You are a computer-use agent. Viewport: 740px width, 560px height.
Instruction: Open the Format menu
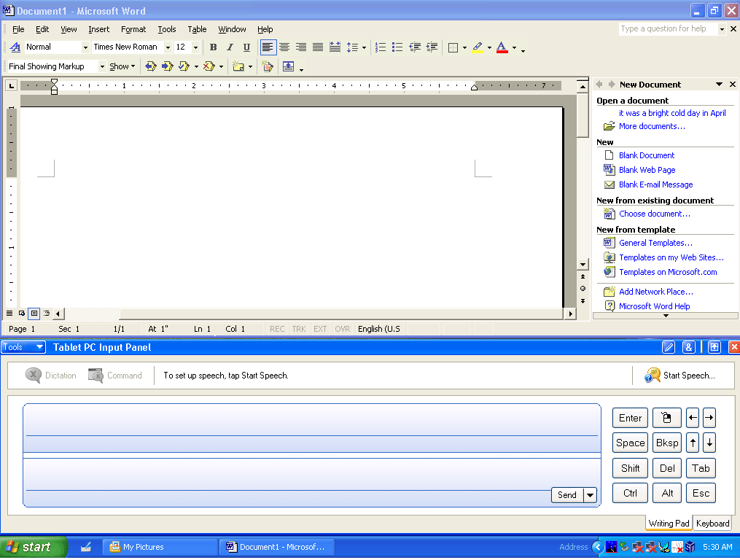point(133,29)
